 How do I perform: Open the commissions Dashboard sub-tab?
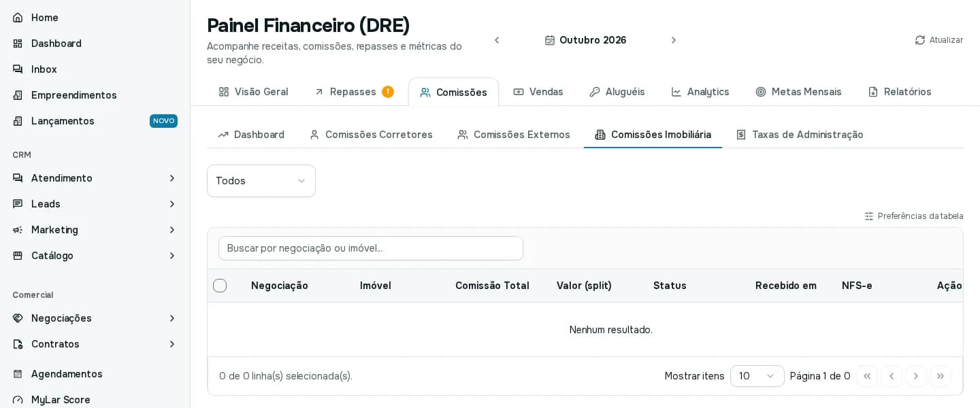251,135
